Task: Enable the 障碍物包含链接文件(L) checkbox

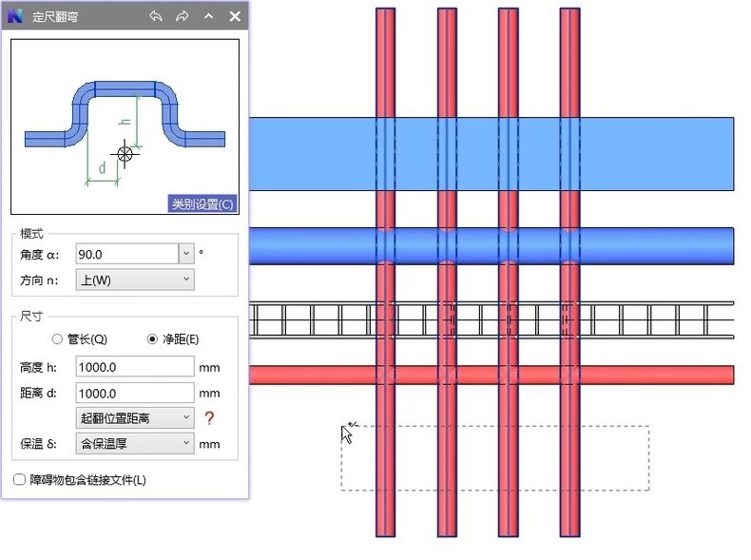Action: (x=20, y=480)
